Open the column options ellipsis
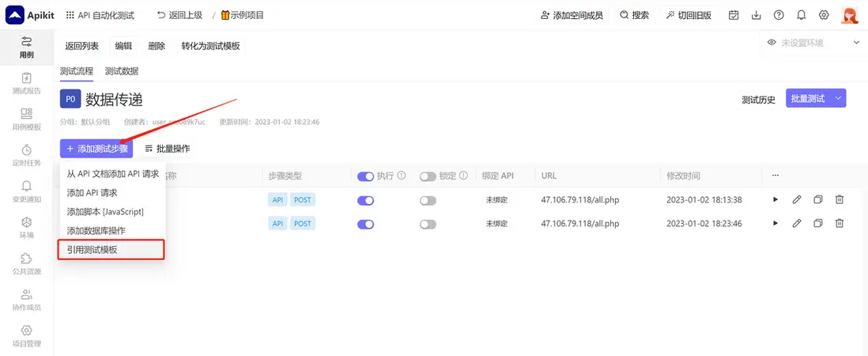 (x=775, y=176)
